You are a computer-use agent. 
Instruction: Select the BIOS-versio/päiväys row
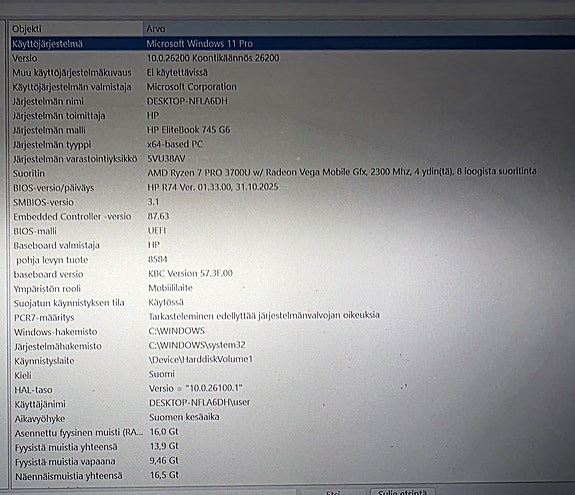293,188
